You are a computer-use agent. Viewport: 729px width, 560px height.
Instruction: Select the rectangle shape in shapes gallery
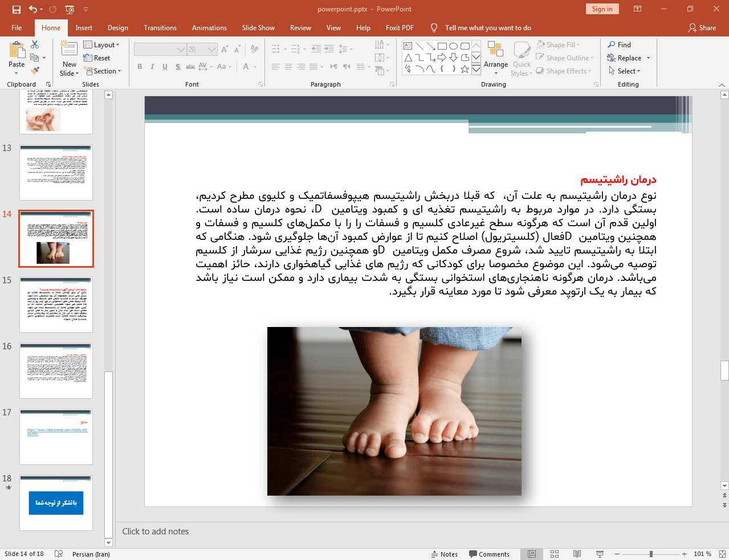pyautogui.click(x=442, y=46)
